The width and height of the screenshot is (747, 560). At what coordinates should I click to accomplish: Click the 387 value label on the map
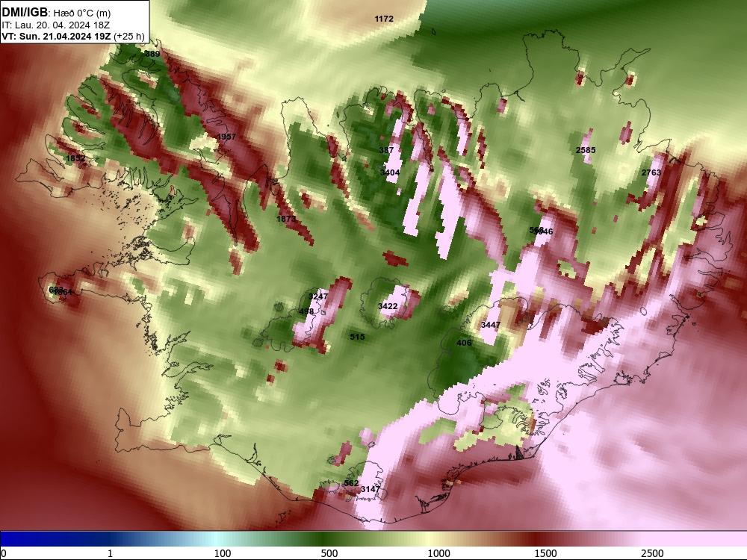click(386, 150)
